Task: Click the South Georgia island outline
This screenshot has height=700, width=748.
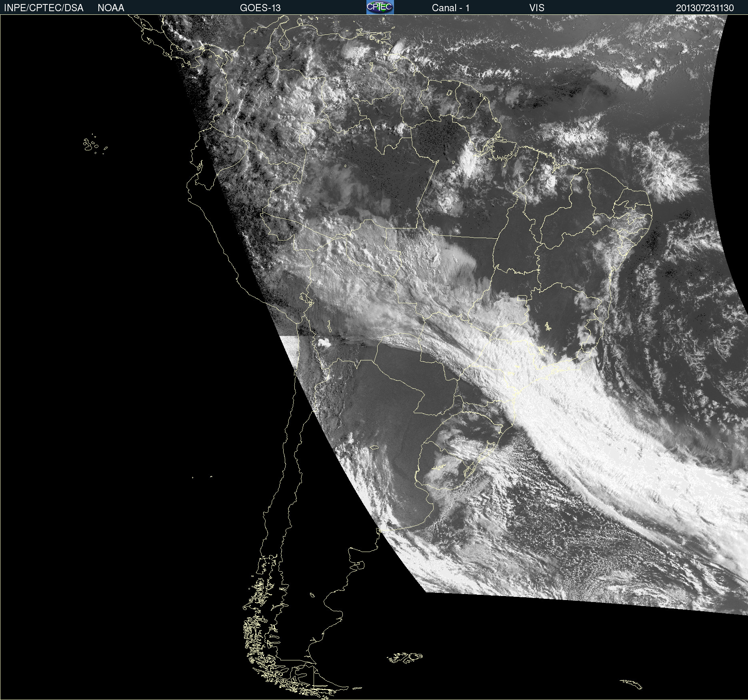Action: [631, 684]
